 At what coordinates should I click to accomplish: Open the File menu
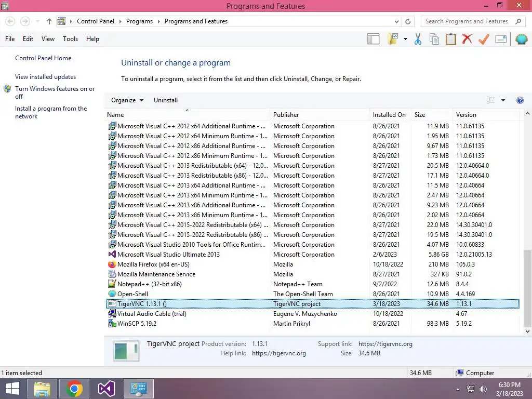pyautogui.click(x=10, y=38)
